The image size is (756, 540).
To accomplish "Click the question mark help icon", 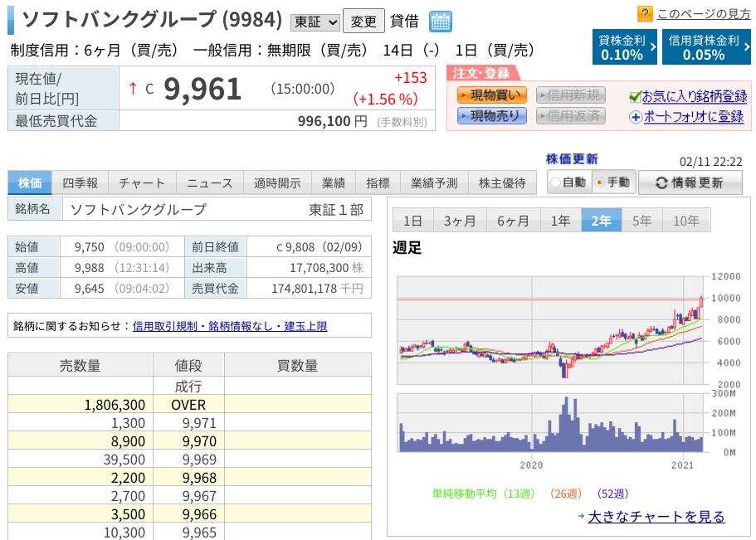I will [x=645, y=14].
